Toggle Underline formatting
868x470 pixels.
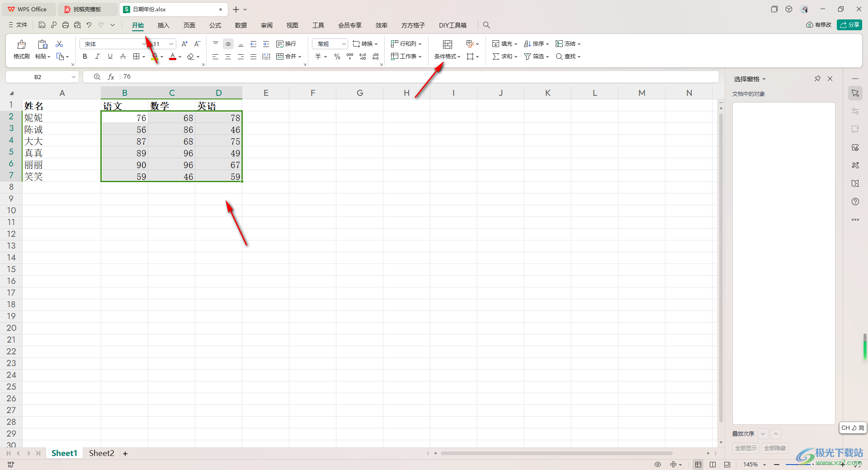pos(110,56)
